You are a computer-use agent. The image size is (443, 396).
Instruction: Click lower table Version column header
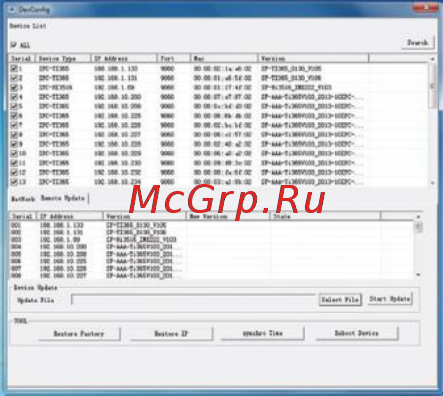pyautogui.click(x=144, y=217)
